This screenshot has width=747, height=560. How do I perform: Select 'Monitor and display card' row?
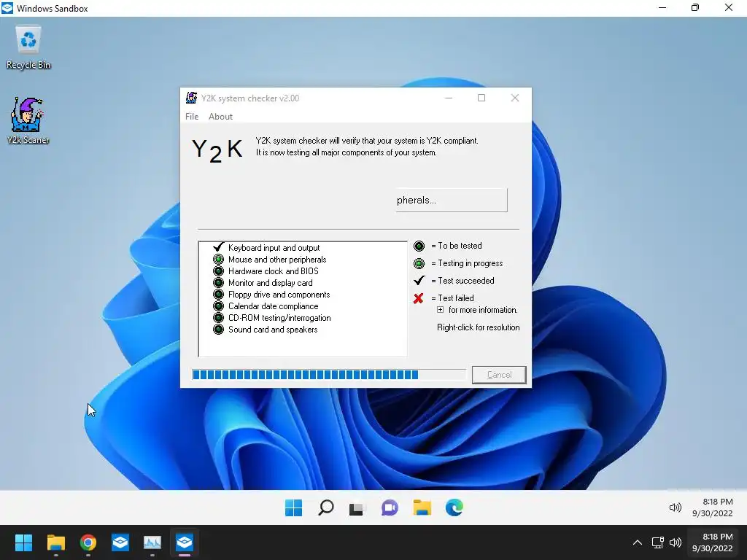click(270, 283)
